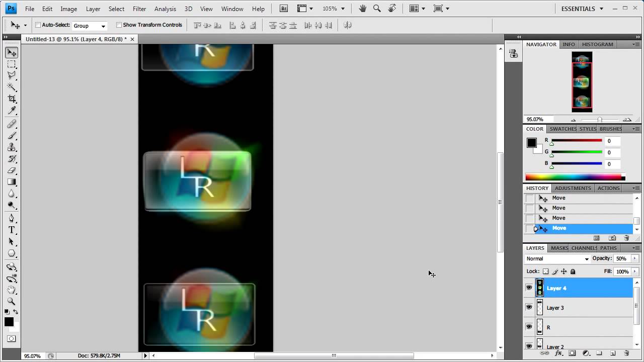
Task: Click the foreground color swatch in toolbox
Action: 9,322
